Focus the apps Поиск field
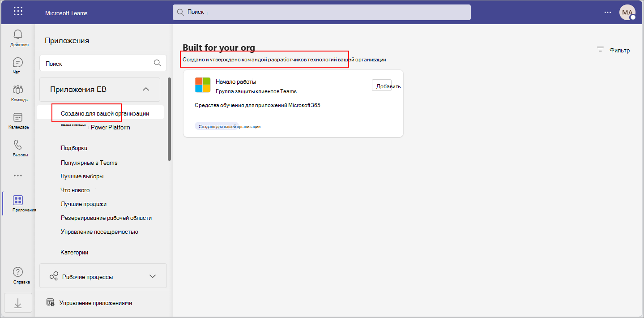Screen dimensions: 644x318 [103, 63]
